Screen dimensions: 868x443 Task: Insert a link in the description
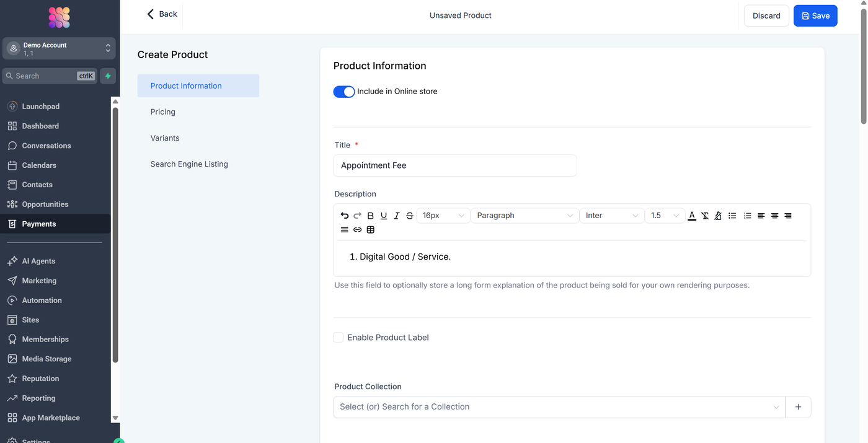tap(358, 230)
